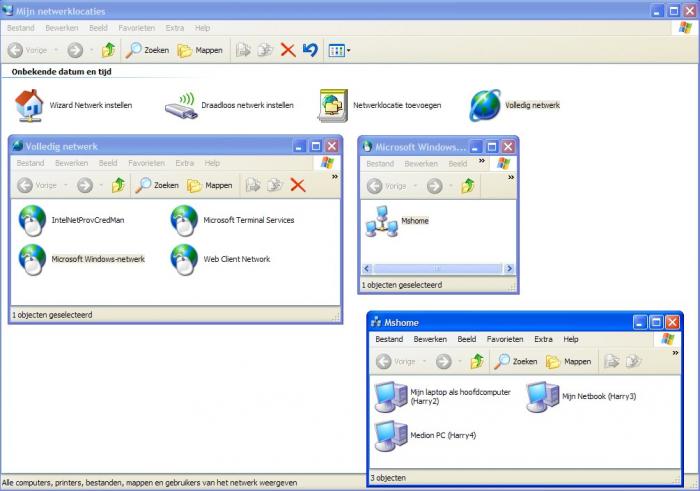700x491 pixels.
Task: Expand toolbar chevron in Volledig netwerk window
Action: pyautogui.click(x=335, y=177)
